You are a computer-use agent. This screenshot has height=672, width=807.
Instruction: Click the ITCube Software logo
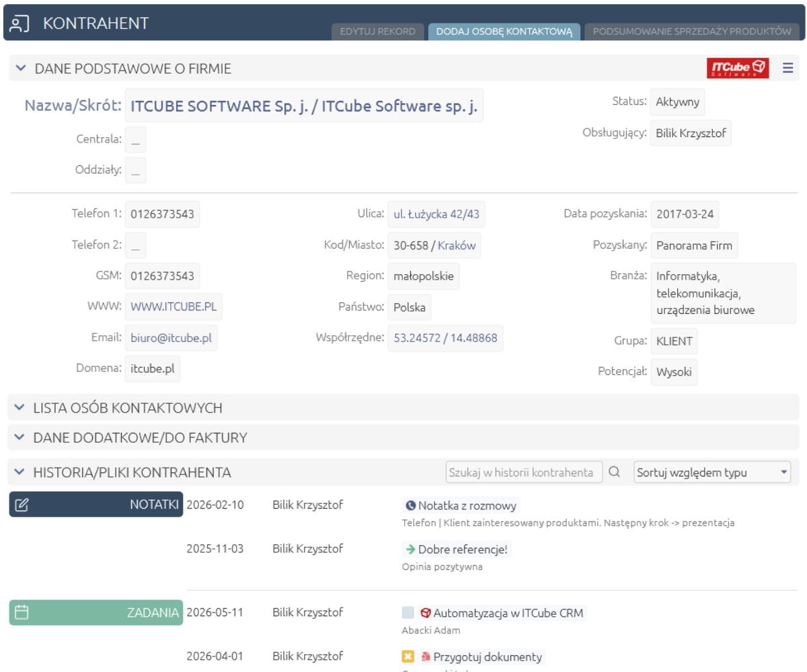coord(738,68)
